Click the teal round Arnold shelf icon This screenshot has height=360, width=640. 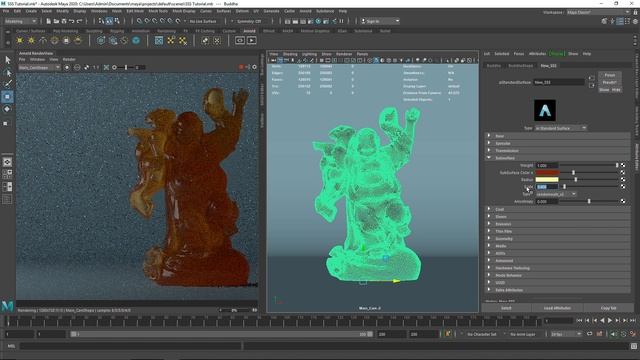136,40
